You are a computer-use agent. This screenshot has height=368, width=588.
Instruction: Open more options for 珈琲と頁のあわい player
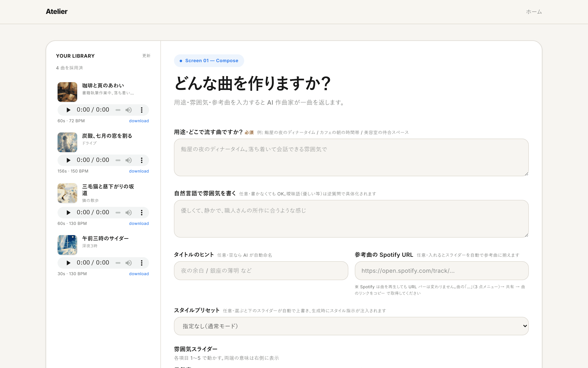(142, 110)
